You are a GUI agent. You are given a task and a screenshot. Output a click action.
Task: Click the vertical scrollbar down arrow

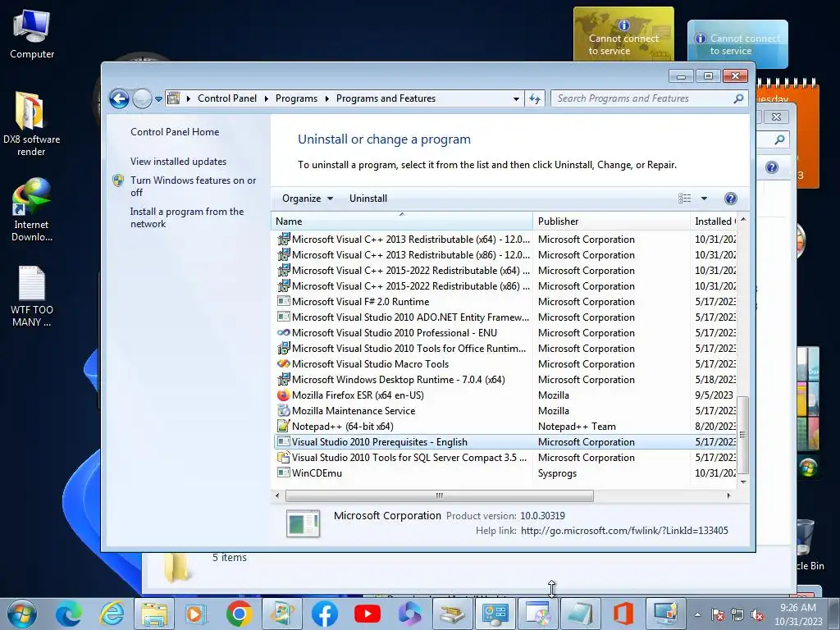[743, 482]
